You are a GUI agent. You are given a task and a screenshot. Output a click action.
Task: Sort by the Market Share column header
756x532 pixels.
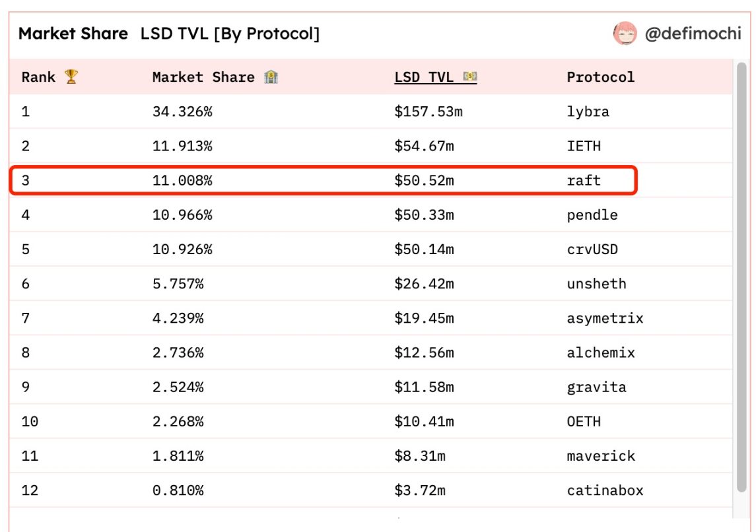tap(203, 77)
